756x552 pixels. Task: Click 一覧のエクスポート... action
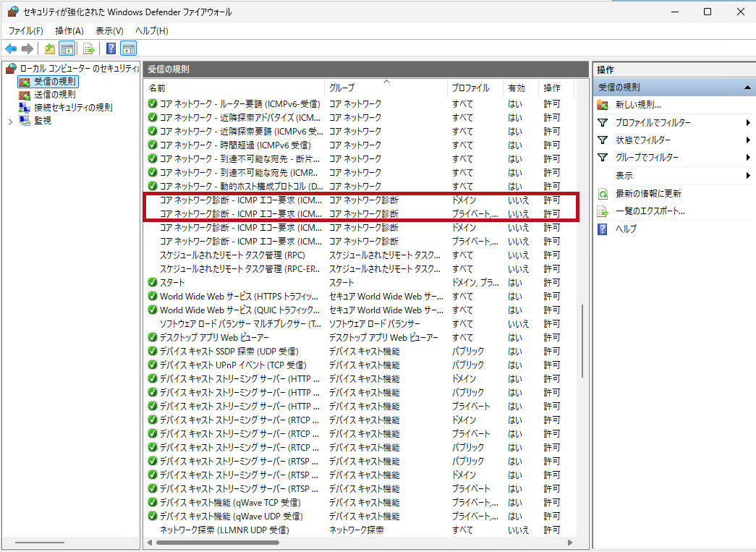coord(650,211)
